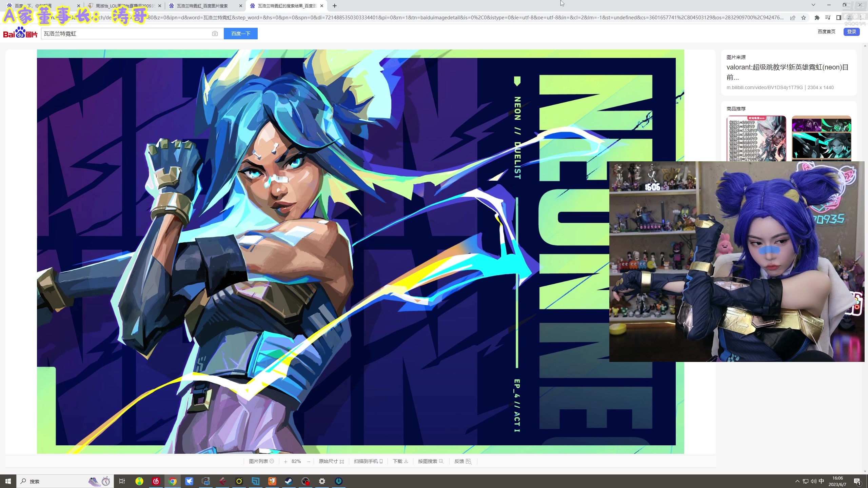Click the page scrollbar down arrow
The image size is (868, 488).
(865, 471)
